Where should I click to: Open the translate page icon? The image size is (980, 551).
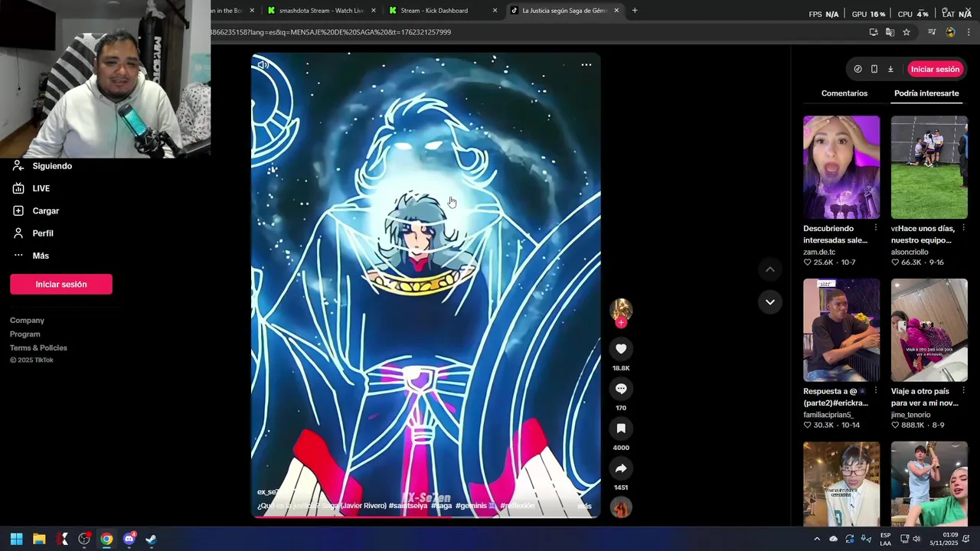(x=890, y=32)
